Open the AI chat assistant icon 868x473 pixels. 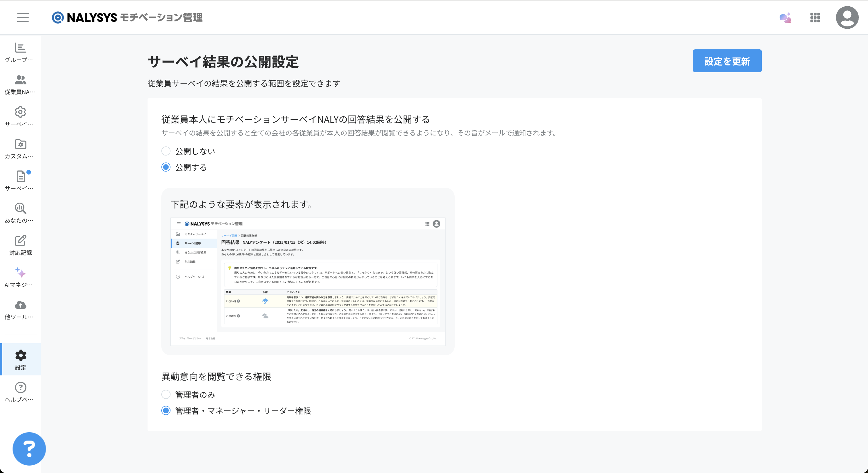785,18
